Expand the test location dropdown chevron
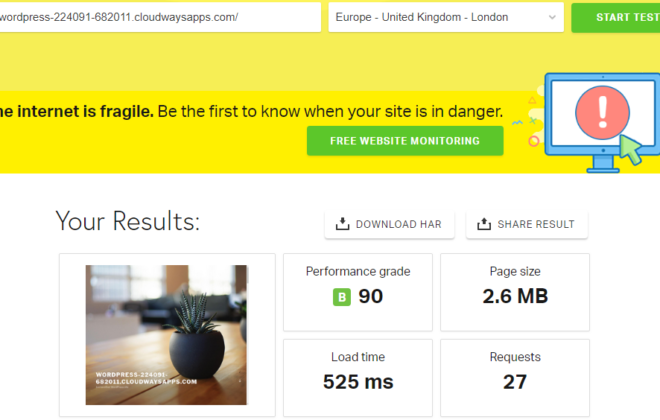The height and width of the screenshot is (420, 660). (x=552, y=17)
